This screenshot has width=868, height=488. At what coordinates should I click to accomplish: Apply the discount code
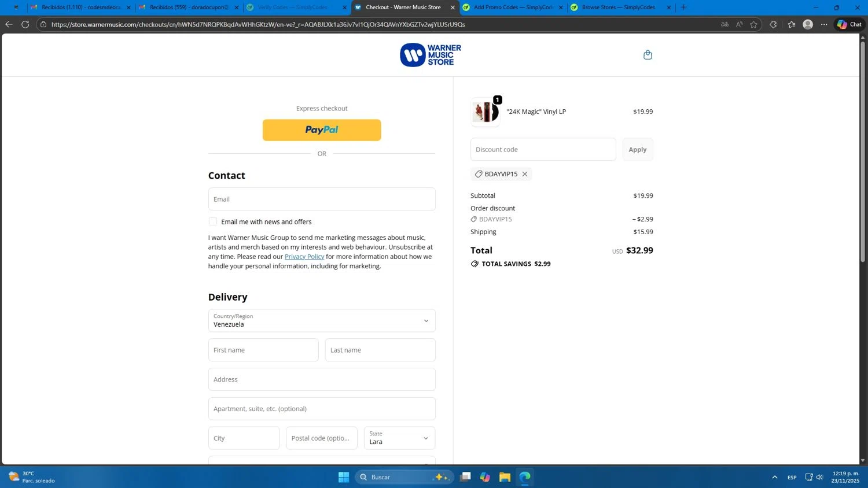tap(638, 149)
